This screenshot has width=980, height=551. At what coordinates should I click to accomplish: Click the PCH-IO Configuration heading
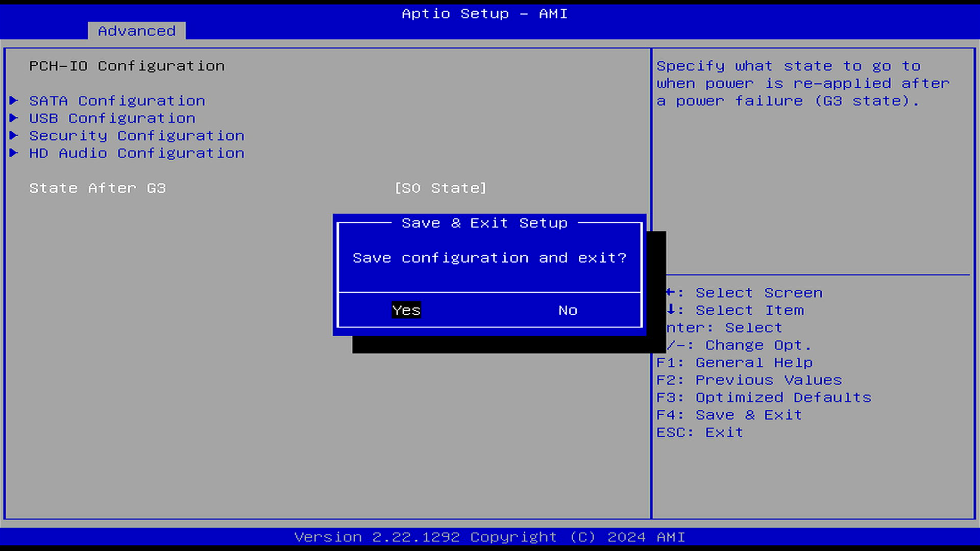coord(127,66)
